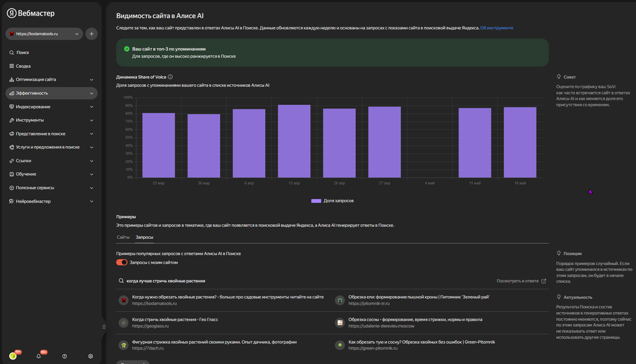Screen dimensions: 636x364
Task: Collapse the Эффективность chevron
Action: point(91,93)
